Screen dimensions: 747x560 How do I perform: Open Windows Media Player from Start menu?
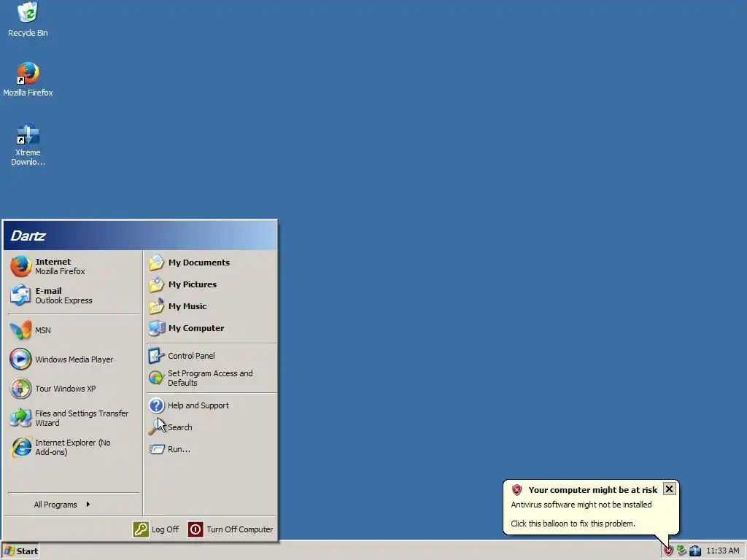(x=72, y=359)
